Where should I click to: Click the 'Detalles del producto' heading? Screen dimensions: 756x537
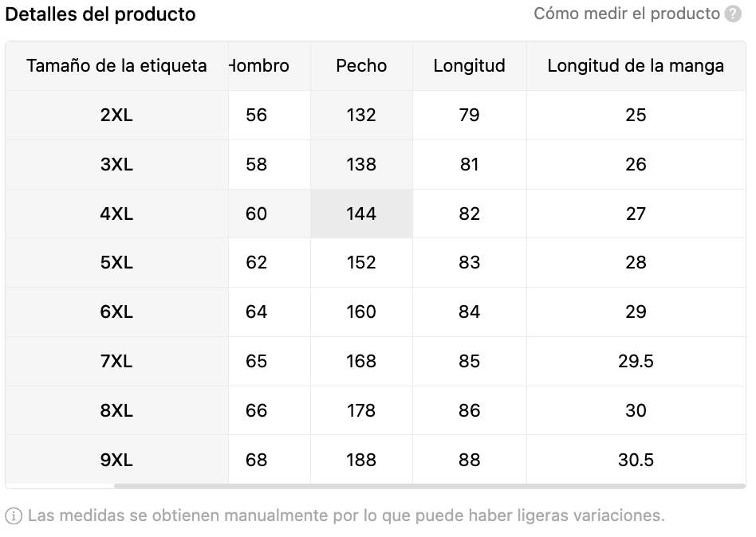click(x=100, y=14)
